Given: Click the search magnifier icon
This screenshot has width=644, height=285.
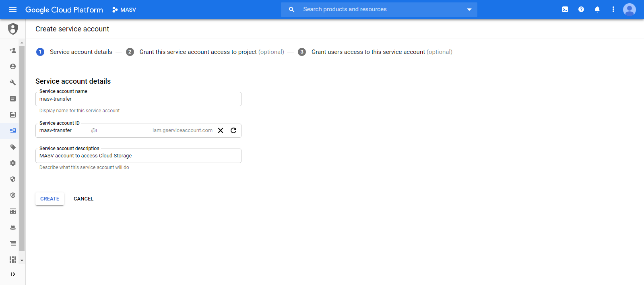Looking at the screenshot, I should tap(292, 9).
